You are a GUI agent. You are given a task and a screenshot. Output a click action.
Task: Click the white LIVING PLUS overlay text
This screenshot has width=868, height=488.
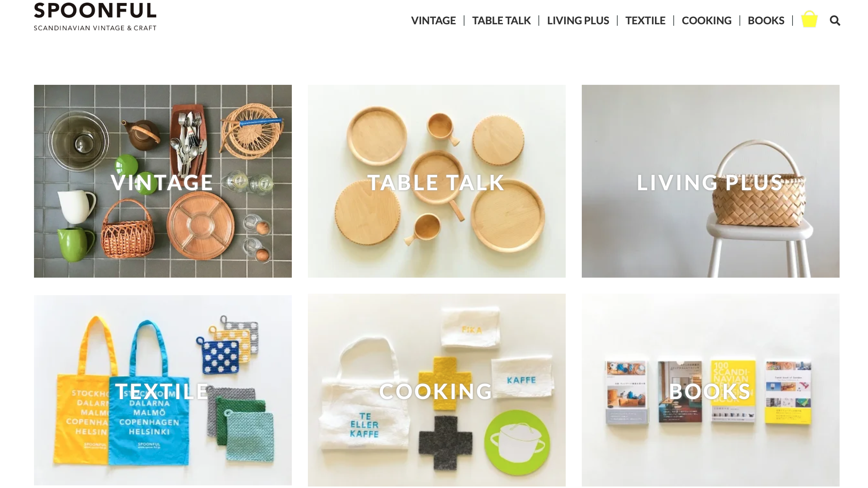point(710,183)
